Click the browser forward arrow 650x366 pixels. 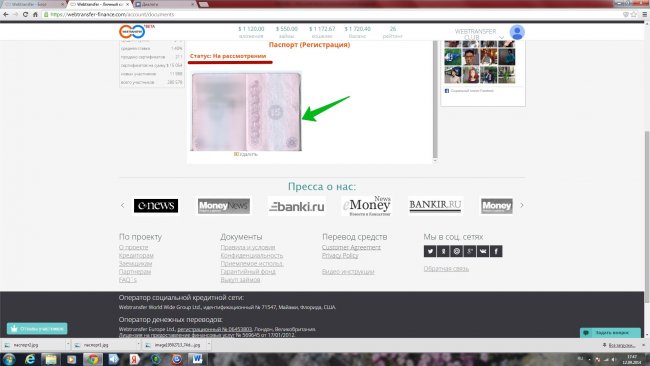tap(15, 14)
